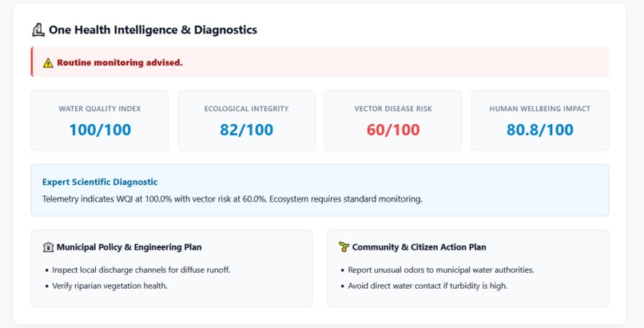Click 'Avoid direct water contact if turbidity is high.'
Screen dimensions: 644x328
427,286
